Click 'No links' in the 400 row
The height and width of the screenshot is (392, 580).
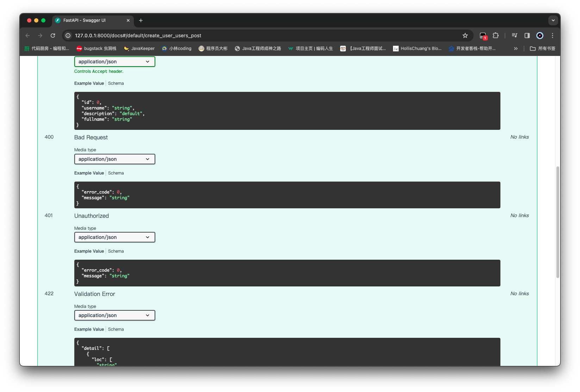click(x=519, y=137)
